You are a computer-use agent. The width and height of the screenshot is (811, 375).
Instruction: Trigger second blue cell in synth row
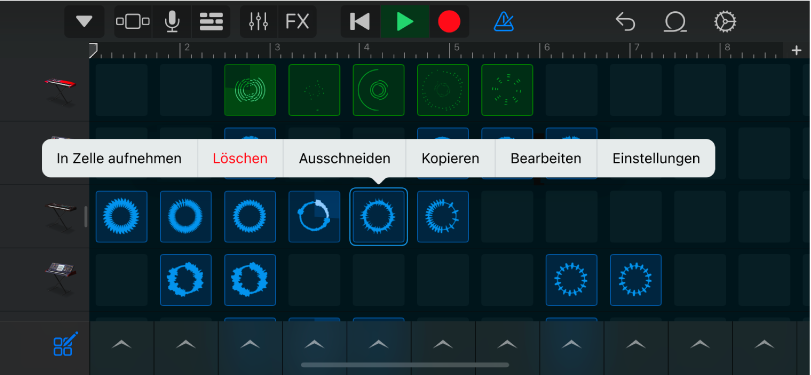point(186,217)
